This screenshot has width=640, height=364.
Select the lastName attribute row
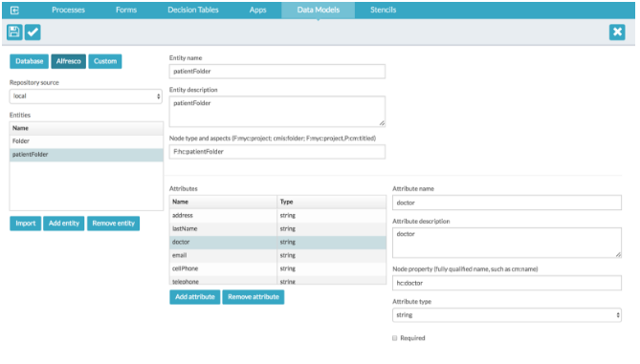pos(277,228)
